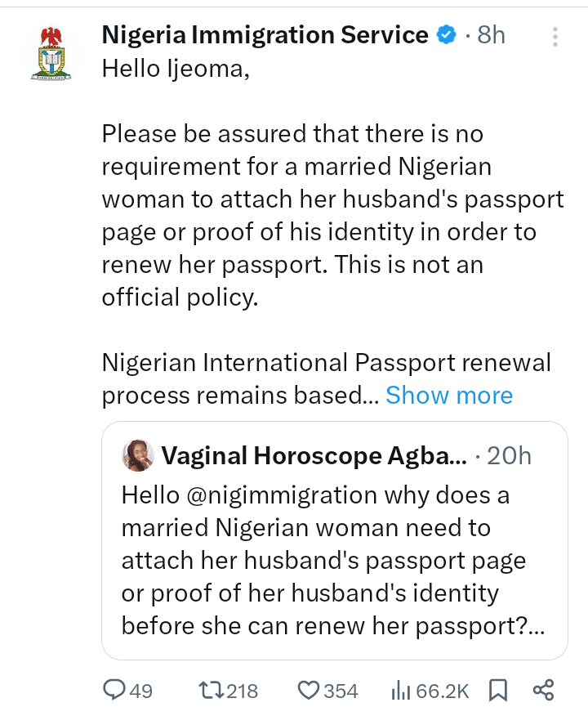View tweet analytics bar chart icon
This screenshot has width=588, height=716.
(x=401, y=691)
